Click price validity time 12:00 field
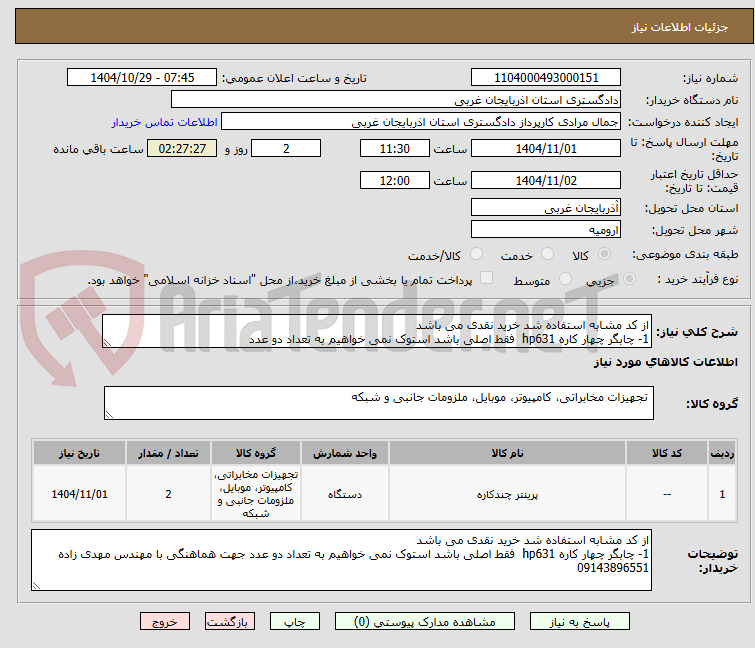The height and width of the screenshot is (648, 755). (394, 180)
